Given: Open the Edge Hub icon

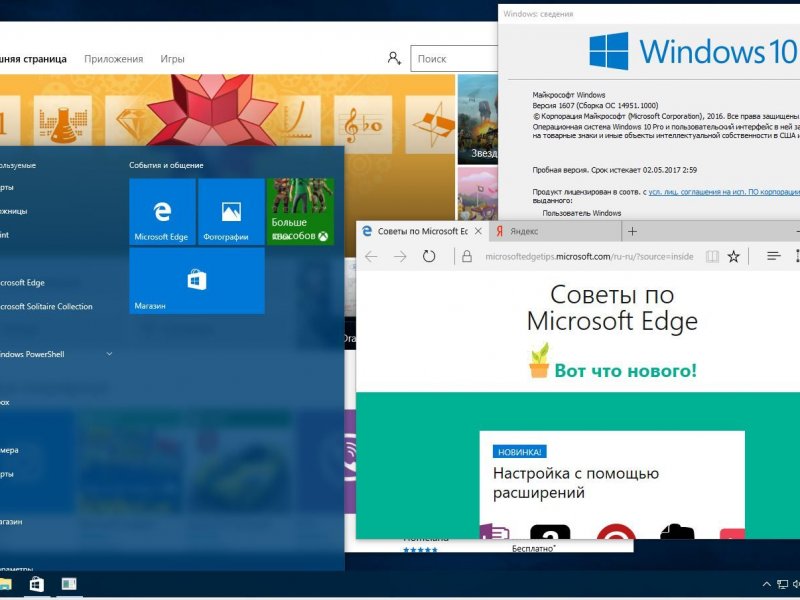Looking at the screenshot, I should [773, 256].
